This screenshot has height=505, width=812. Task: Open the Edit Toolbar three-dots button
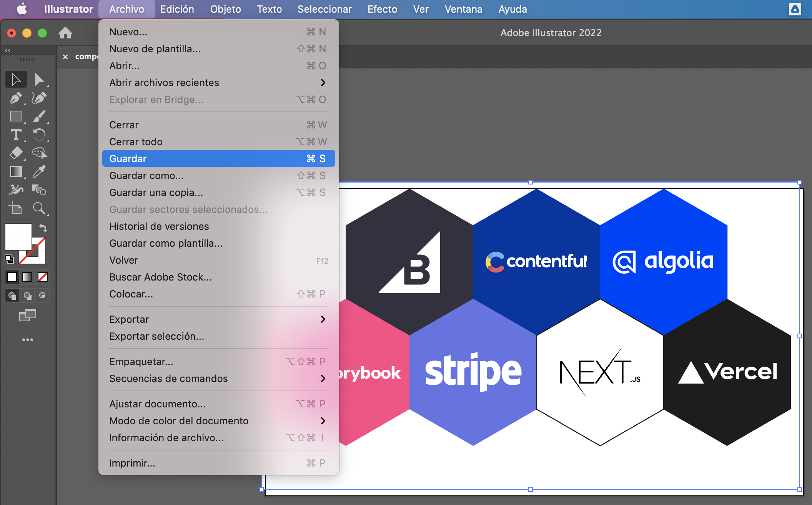coord(27,340)
